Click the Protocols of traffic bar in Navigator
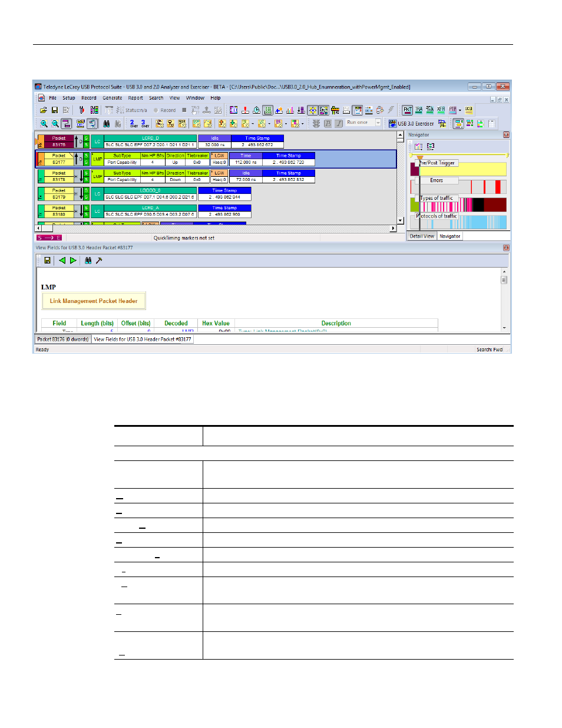The height and width of the screenshot is (728, 562). click(458, 222)
